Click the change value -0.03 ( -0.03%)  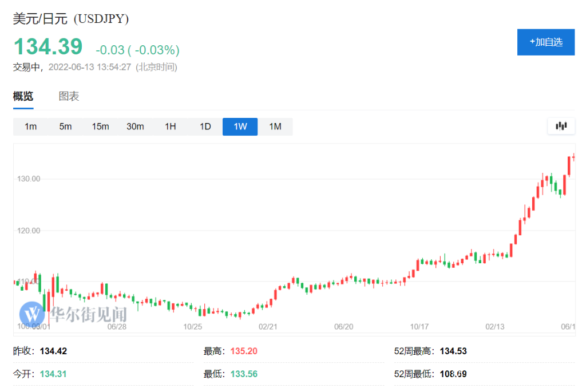click(x=137, y=50)
